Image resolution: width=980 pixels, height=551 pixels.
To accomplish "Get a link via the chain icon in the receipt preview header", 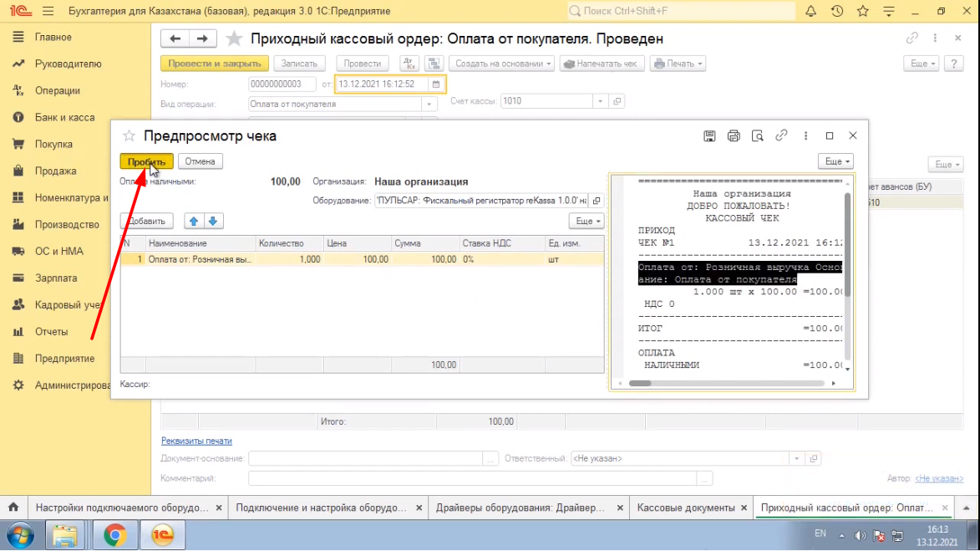I will tap(782, 135).
